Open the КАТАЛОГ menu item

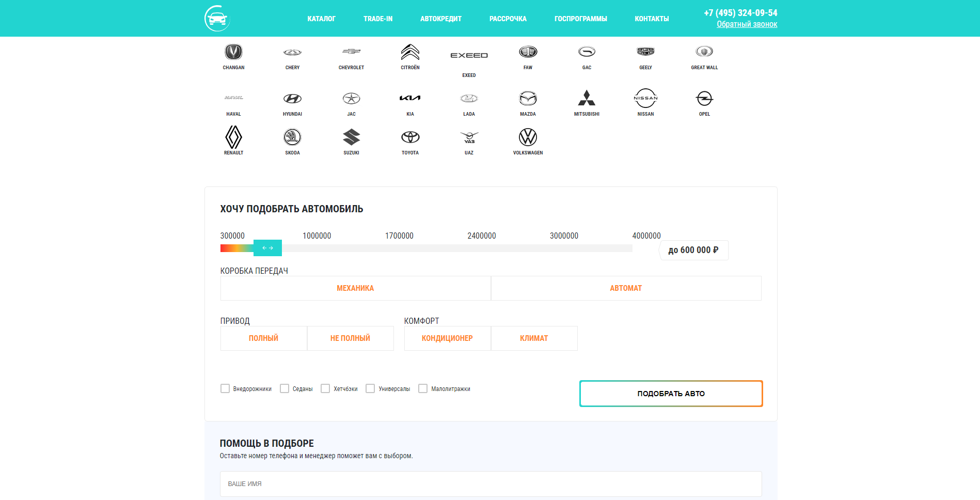click(321, 19)
